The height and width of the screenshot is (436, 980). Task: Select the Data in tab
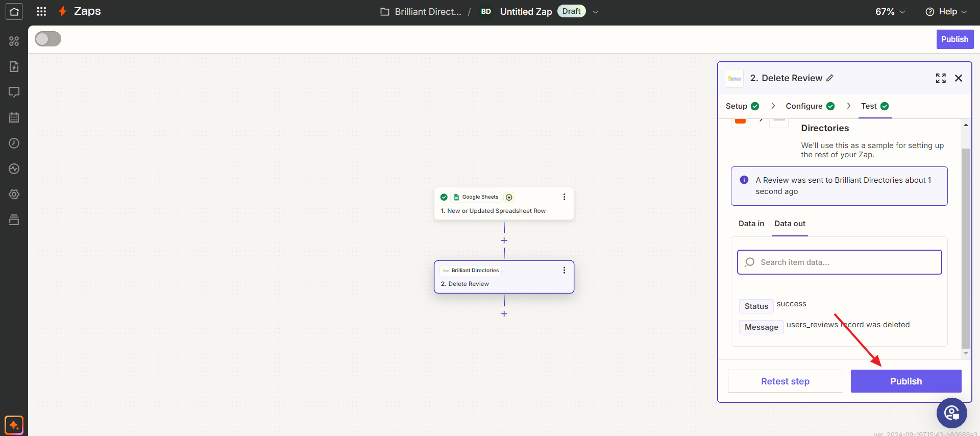pos(751,224)
